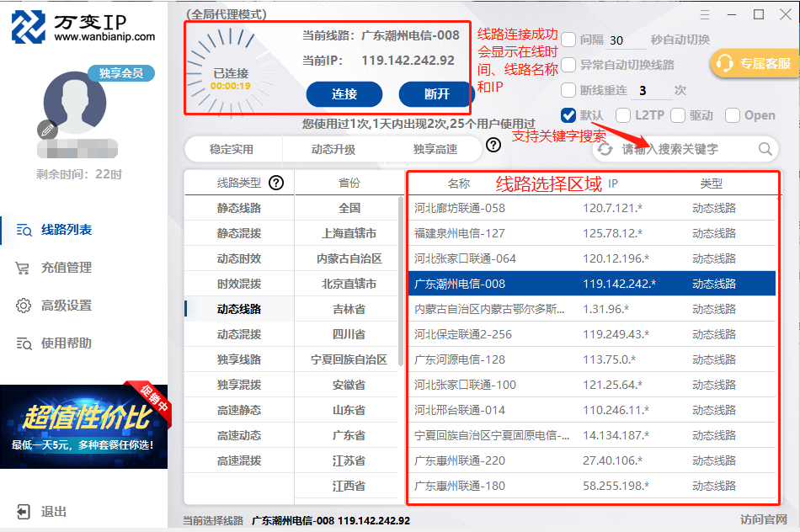The image size is (800, 532).
Task: Click the 万变IP logo
Action: coord(83,27)
